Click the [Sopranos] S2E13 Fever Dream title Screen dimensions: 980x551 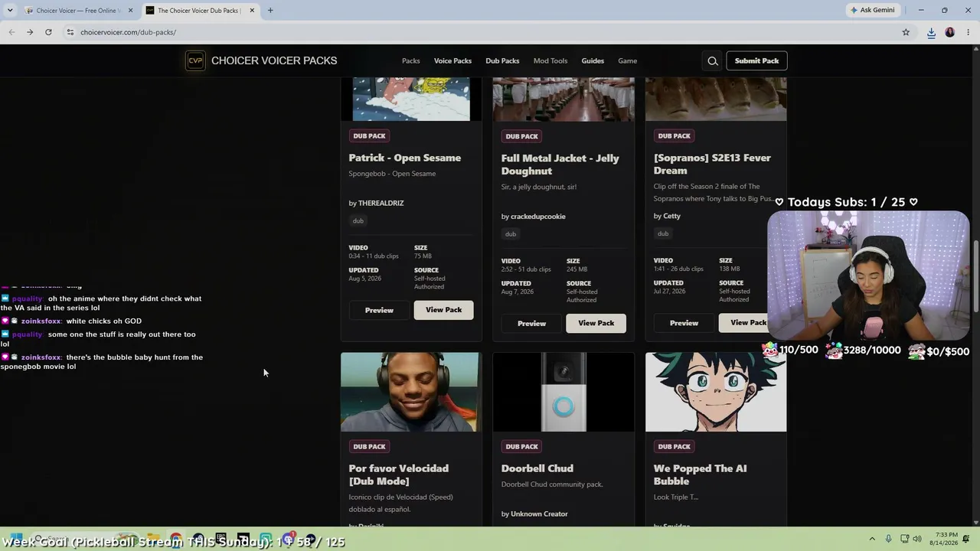(712, 164)
